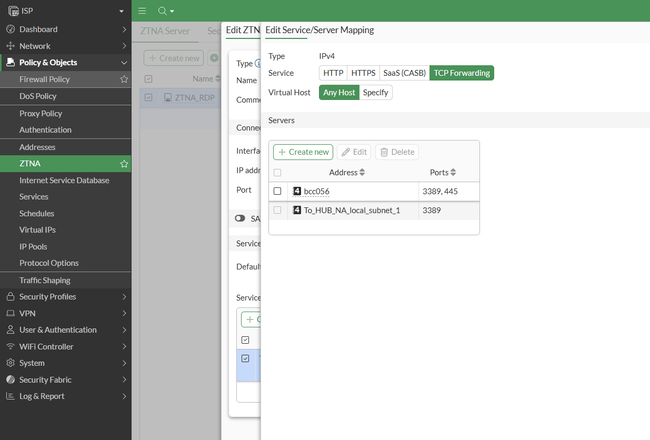Select HTTP service type
The width and height of the screenshot is (650, 440).
[333, 73]
